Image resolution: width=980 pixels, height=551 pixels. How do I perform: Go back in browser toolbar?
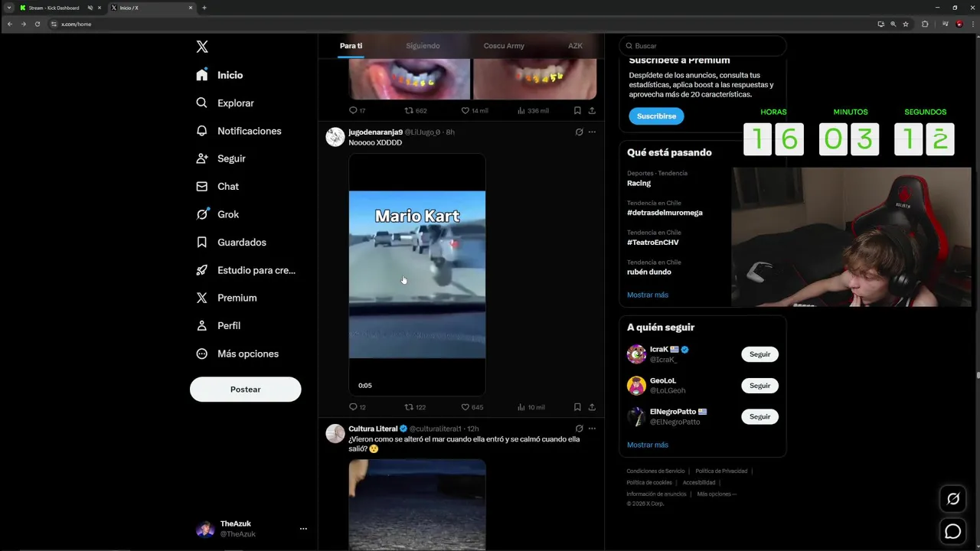point(9,24)
